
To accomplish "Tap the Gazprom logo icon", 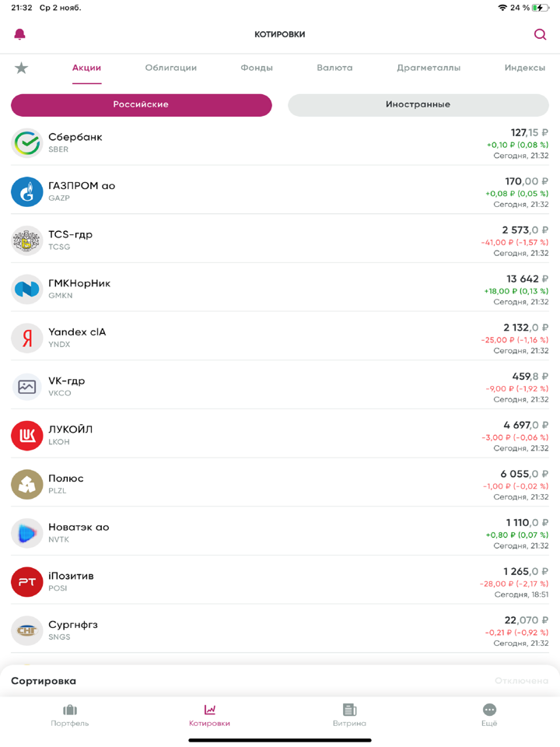I will 27,191.
